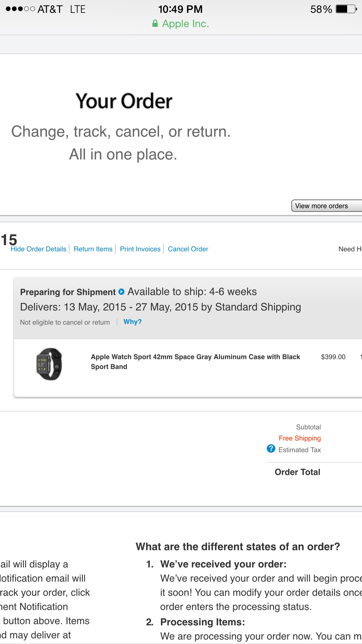Click Why? next to cancel eligibility

point(132,322)
